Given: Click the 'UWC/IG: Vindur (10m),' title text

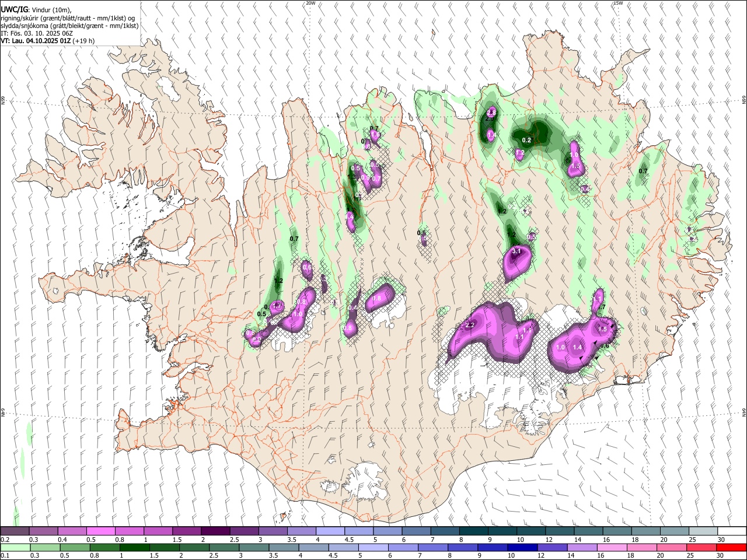Looking at the screenshot, I should [x=36, y=10].
